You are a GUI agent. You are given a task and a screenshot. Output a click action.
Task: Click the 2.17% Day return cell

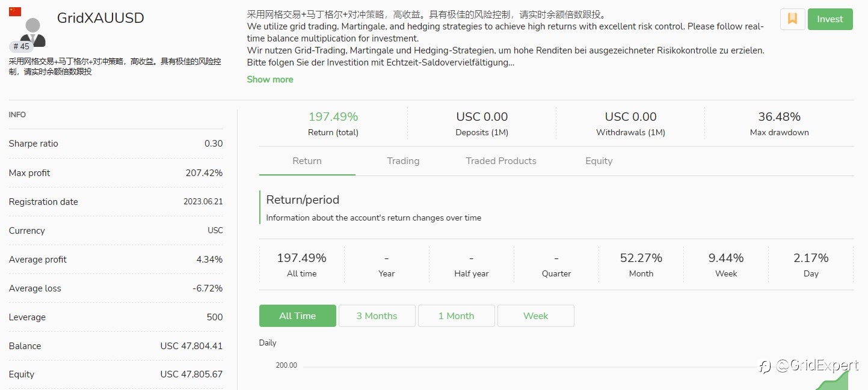pos(811,264)
